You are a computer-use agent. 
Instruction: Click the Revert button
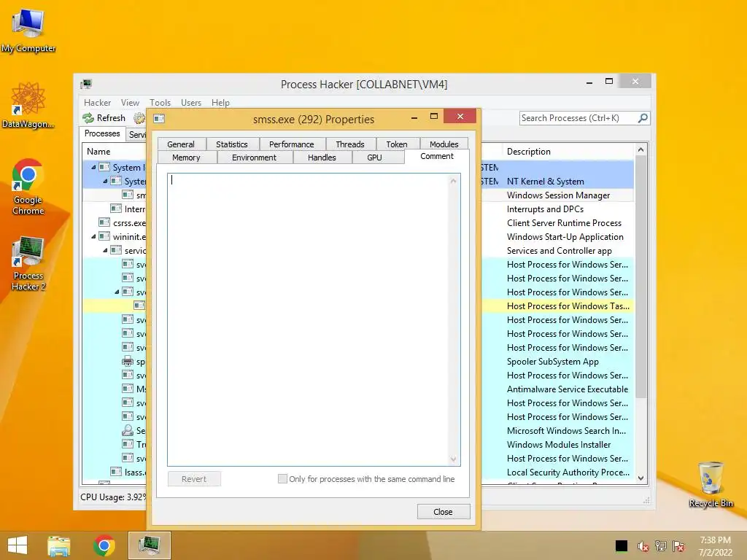[194, 479]
